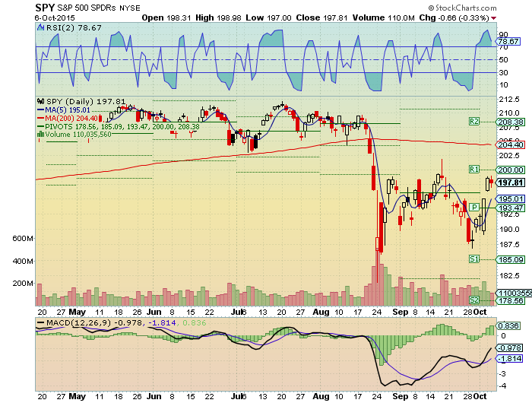This screenshot has width=532, height=403.
Task: Click the Close 197.81 value in header
Action: [321, 17]
